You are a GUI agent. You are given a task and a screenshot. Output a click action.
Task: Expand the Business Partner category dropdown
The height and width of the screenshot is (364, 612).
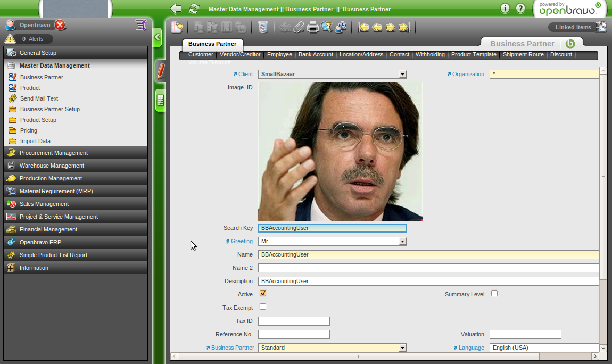[x=402, y=348]
